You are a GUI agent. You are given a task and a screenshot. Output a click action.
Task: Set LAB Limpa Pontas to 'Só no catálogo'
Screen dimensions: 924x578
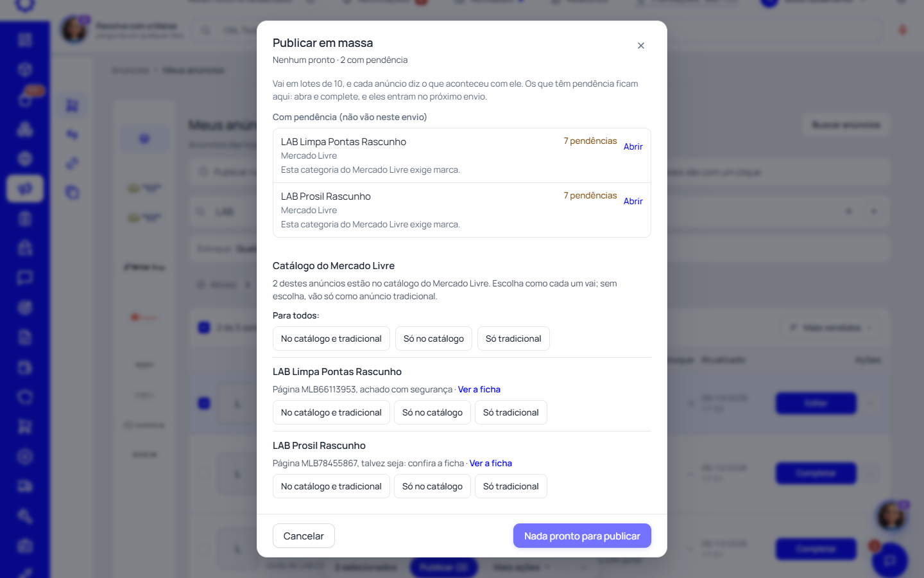coord(432,412)
